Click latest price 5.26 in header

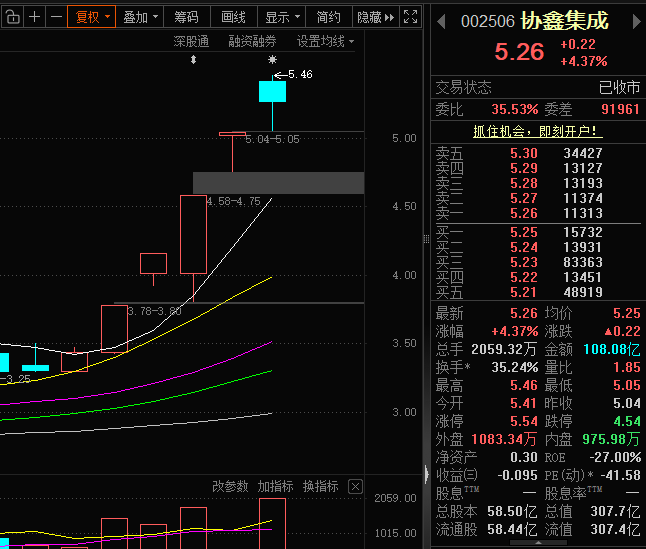click(x=519, y=52)
